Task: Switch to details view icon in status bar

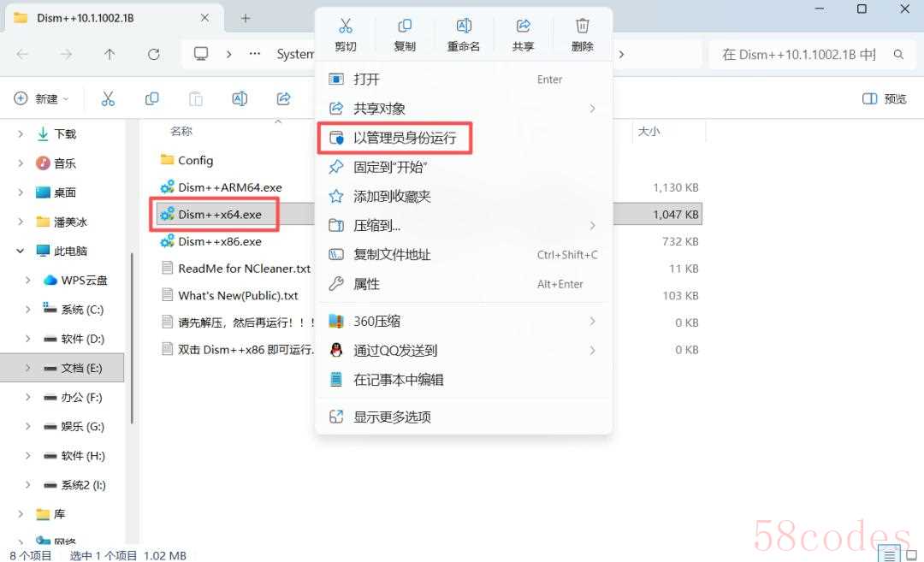Action: click(889, 555)
